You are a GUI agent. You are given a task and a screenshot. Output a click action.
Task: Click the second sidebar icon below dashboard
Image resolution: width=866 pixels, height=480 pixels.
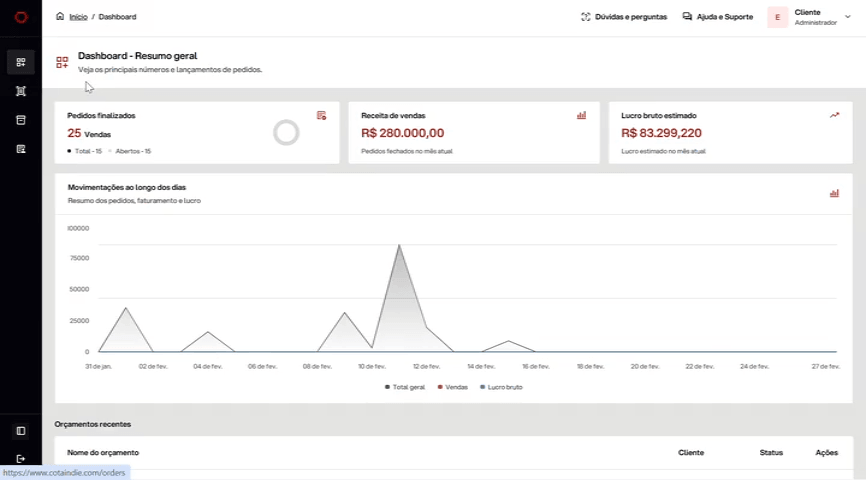[21, 91]
